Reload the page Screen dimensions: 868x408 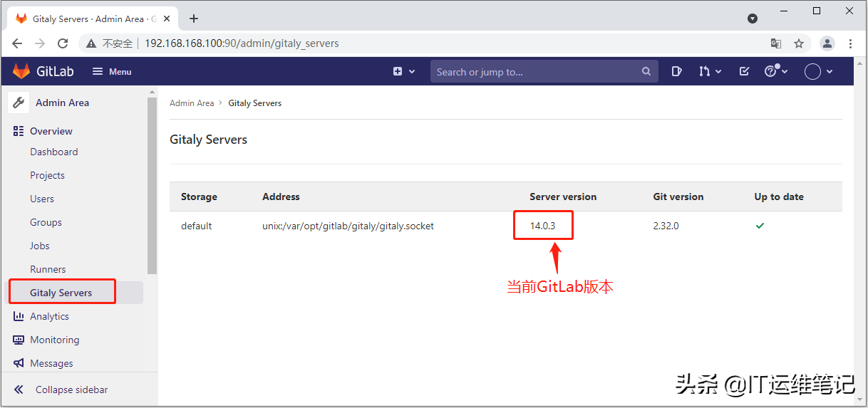(x=63, y=43)
